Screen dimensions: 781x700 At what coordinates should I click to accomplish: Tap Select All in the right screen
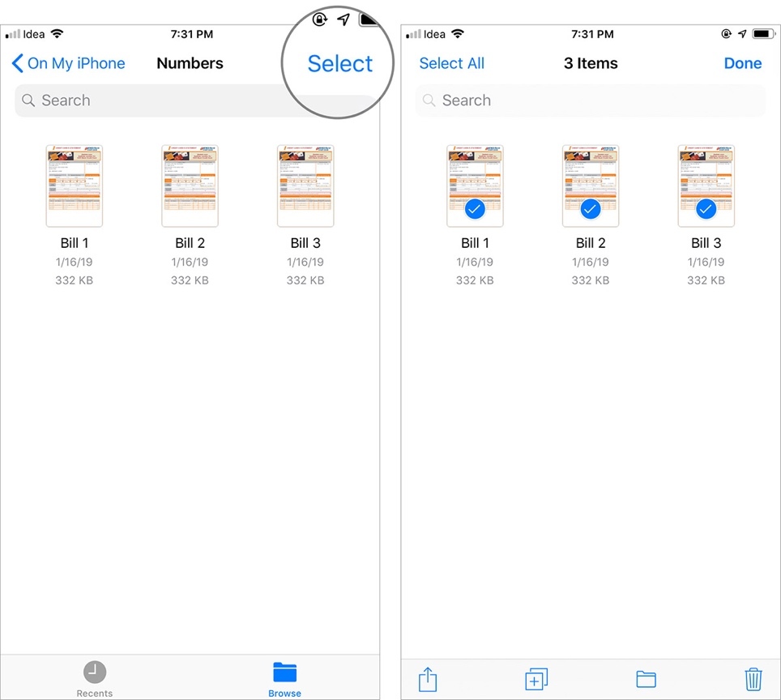pyautogui.click(x=451, y=63)
